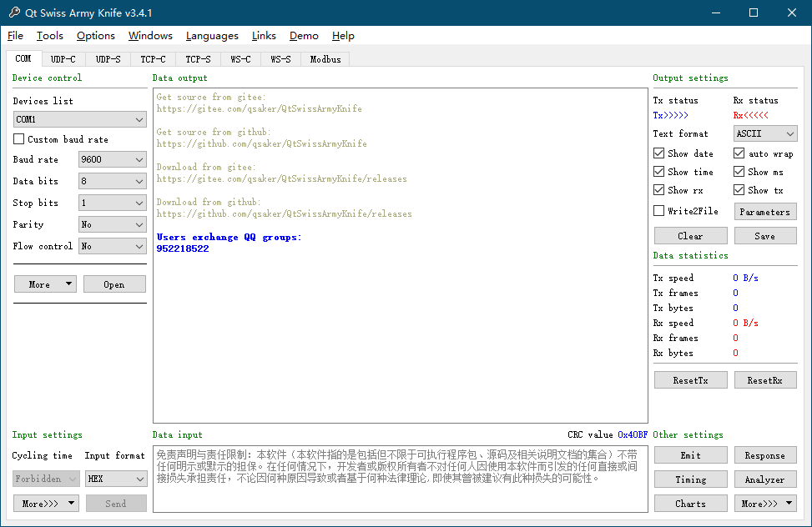812x527 pixels.
Task: Switch to the UDP-C tab
Action: point(63,59)
